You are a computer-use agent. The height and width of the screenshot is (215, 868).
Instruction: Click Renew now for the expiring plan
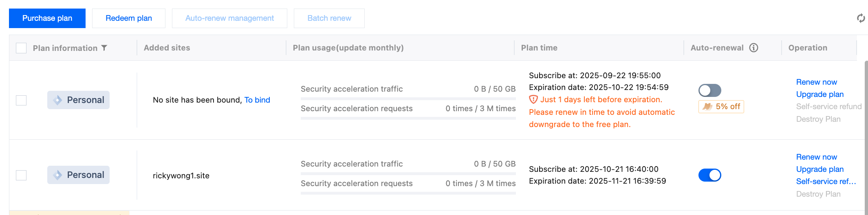(816, 82)
